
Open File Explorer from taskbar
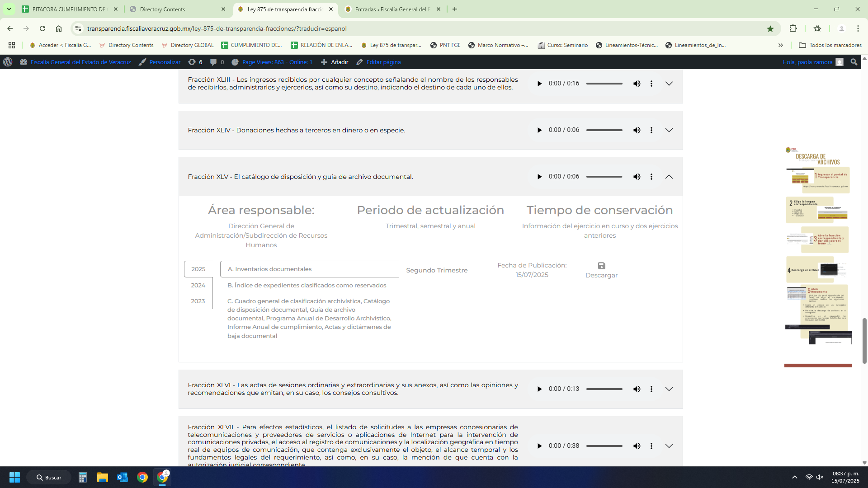click(x=102, y=477)
